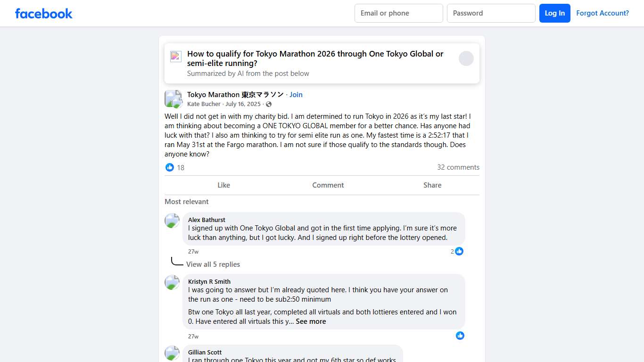Viewport: 644px width, 362px height.
Task: Click the like reaction icon on Kristyn's comment
Action: [460, 336]
